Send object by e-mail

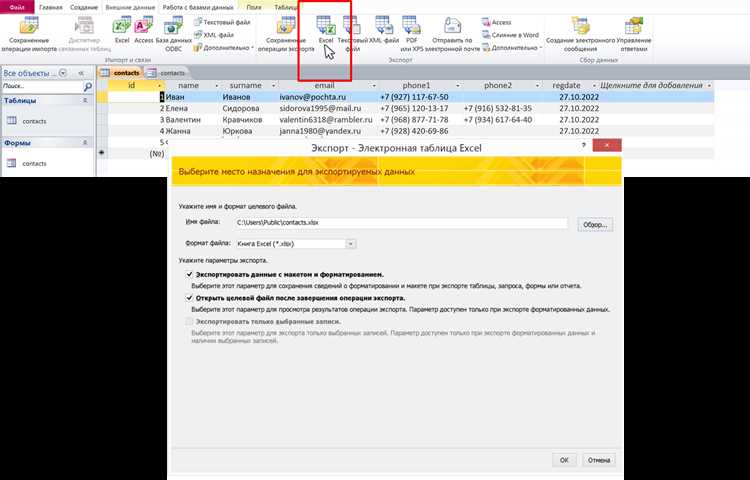point(452,34)
